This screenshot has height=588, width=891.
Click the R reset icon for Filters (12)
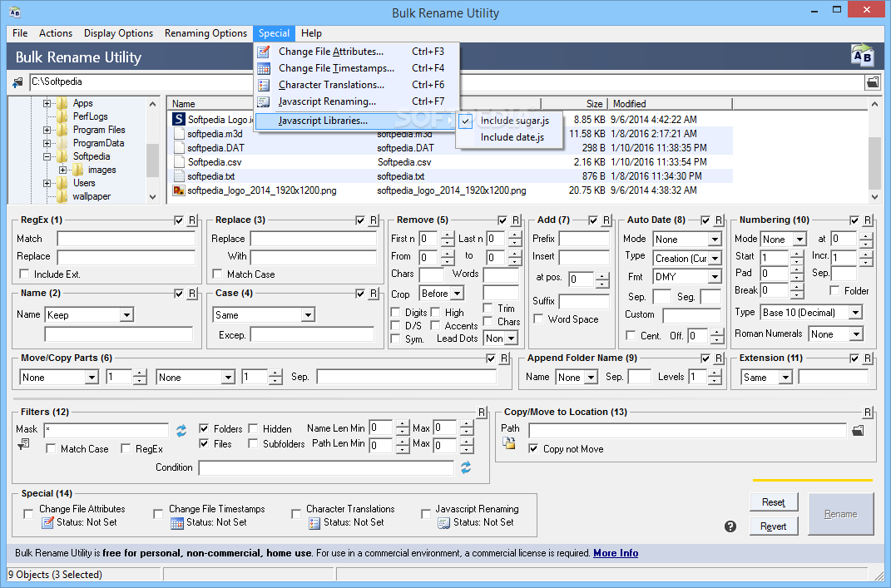coord(482,413)
